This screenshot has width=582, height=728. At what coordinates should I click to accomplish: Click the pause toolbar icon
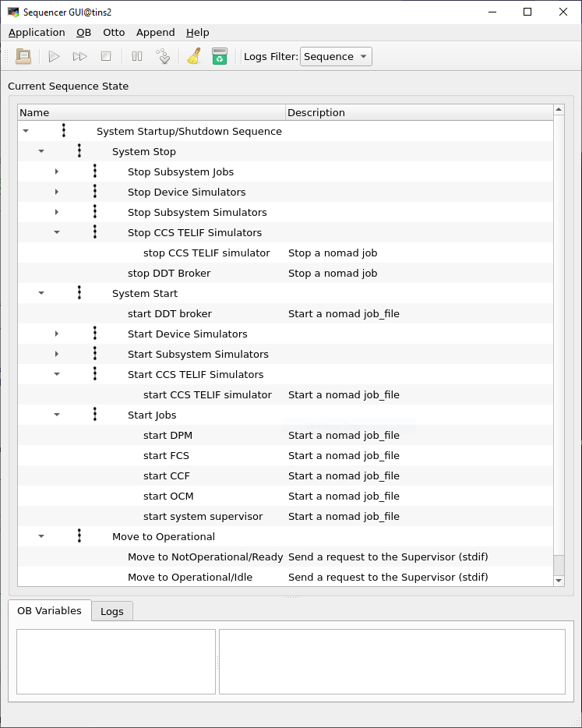click(137, 56)
